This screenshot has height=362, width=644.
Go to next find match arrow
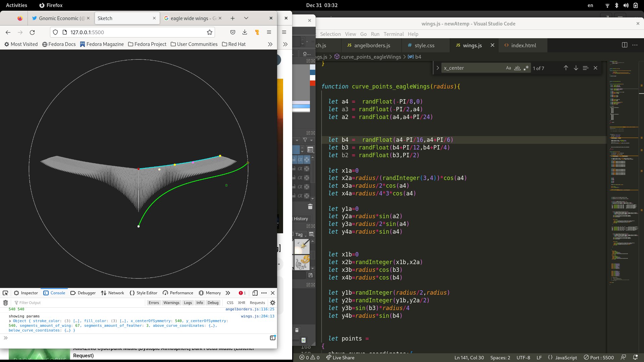[x=576, y=68]
